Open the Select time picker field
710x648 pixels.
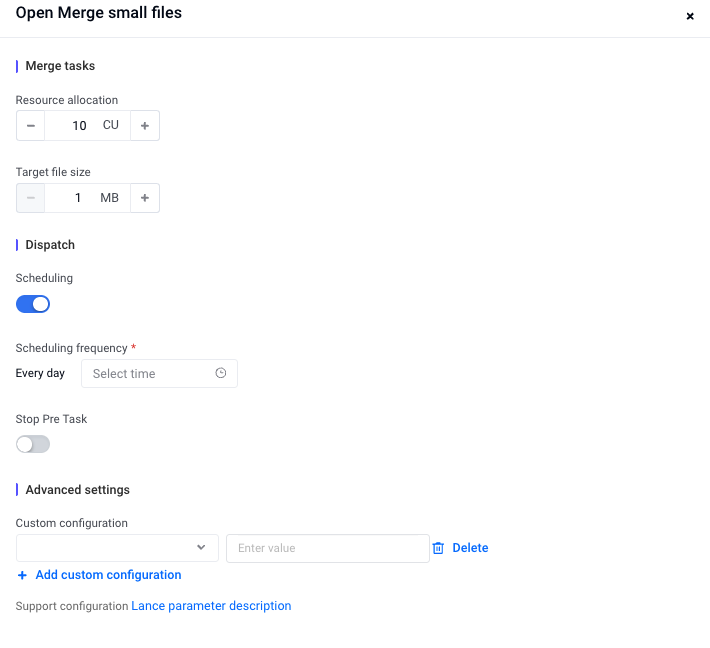pyautogui.click(x=150, y=374)
